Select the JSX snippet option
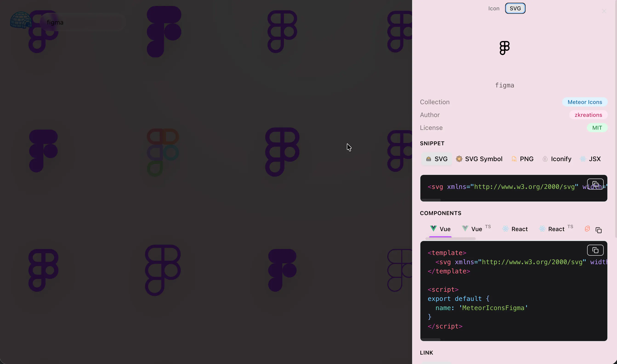Viewport: 617px width, 364px height. pos(590,159)
